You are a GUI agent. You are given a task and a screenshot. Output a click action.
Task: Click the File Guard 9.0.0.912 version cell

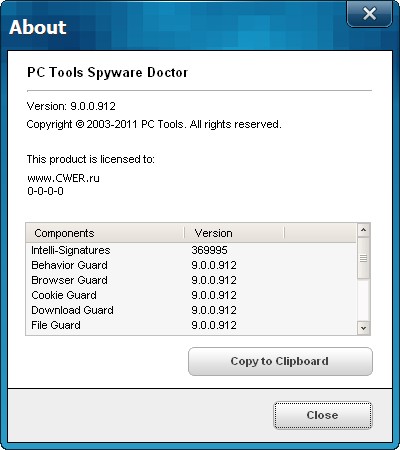(214, 325)
